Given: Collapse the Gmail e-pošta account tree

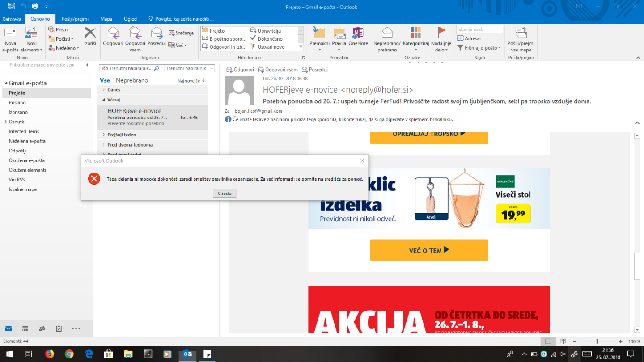Looking at the screenshot, I should coord(6,84).
